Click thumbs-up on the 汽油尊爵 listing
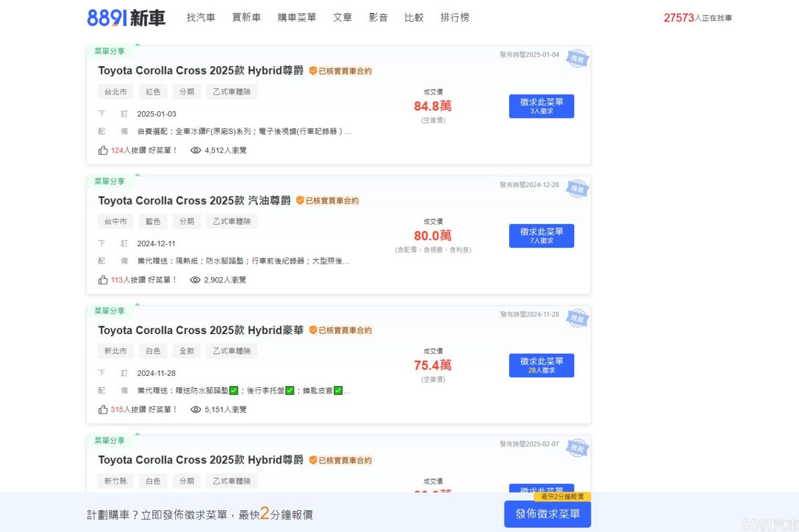The image size is (799, 532). (x=103, y=280)
